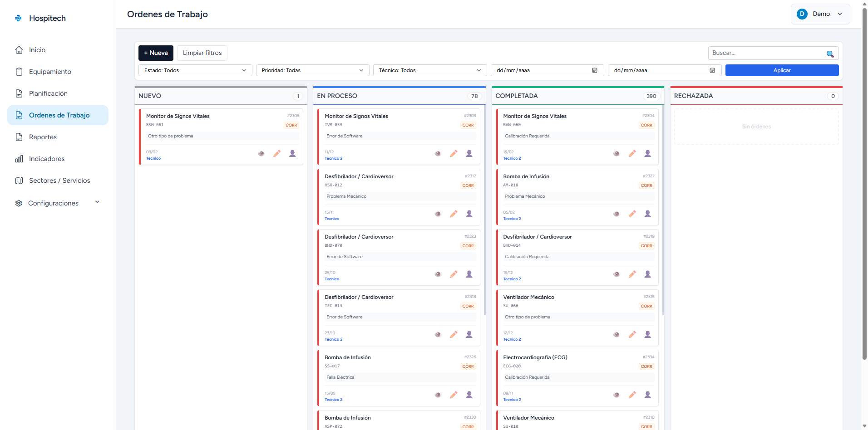Open eye icon on order #2318
This screenshot has width=868, height=430.
(x=438, y=335)
